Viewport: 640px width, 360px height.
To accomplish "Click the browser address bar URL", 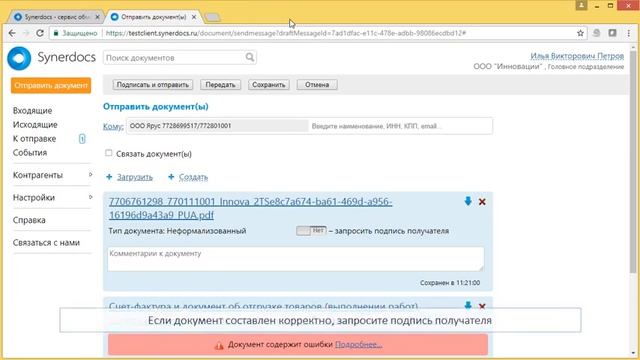I will pos(286,33).
